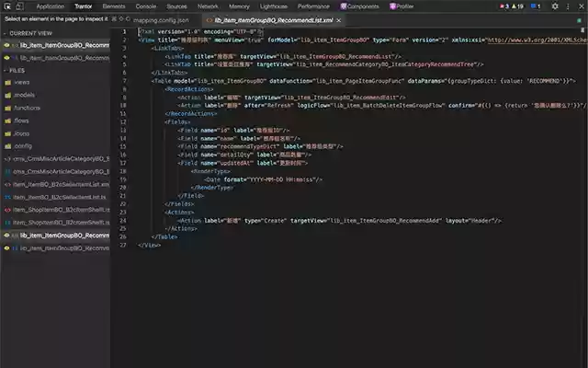Open the Performance tab
The width and height of the screenshot is (588, 368).
(313, 6)
